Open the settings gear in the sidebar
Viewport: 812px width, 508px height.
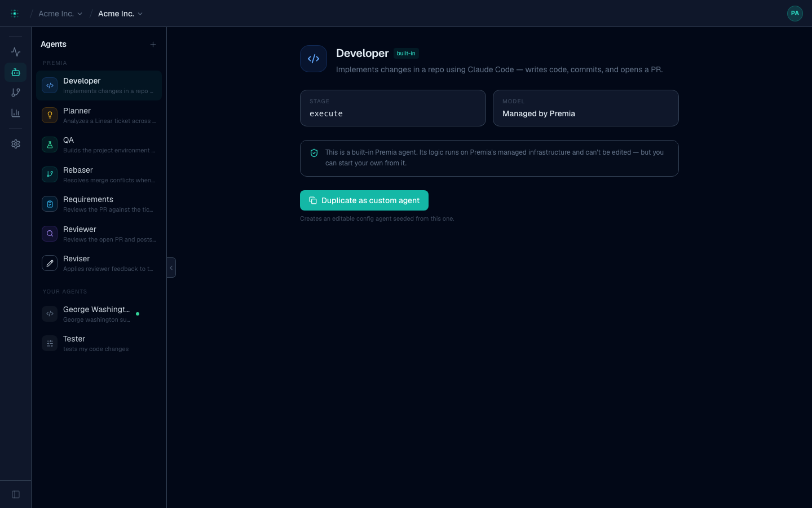pyautogui.click(x=16, y=144)
